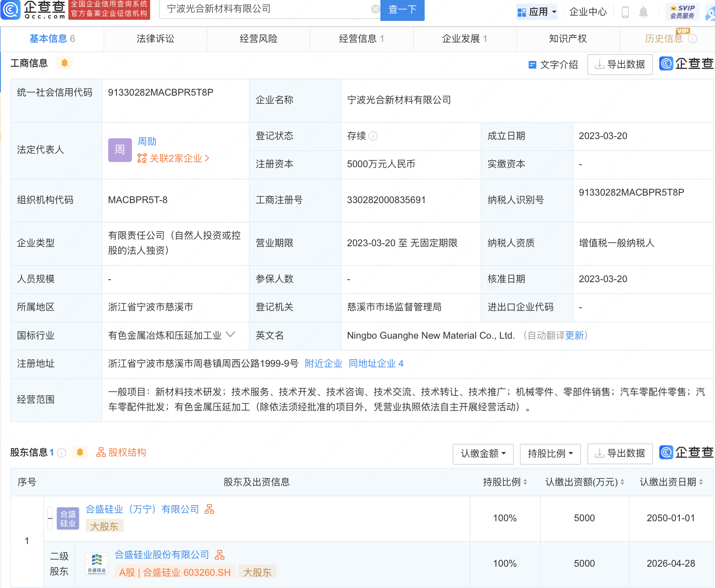Viewport: 715px width, 588px height.
Task: Click info icon next to 存续 status
Action: click(373, 136)
